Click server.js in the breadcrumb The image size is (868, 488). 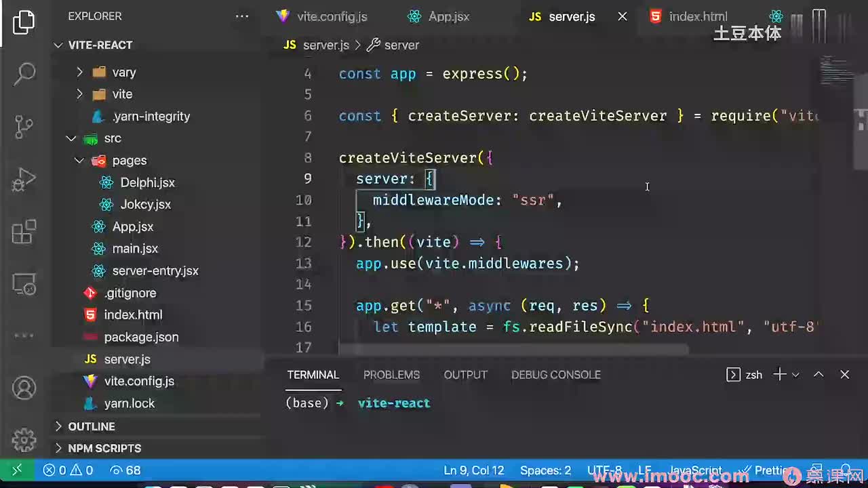[317, 45]
